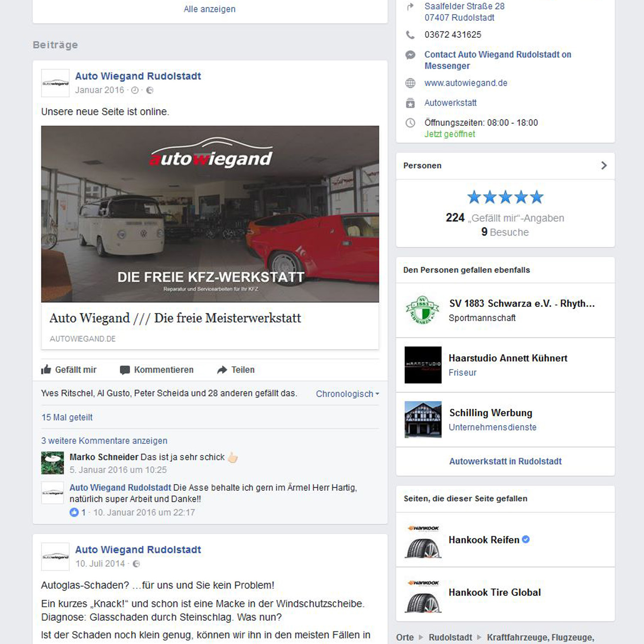The height and width of the screenshot is (644, 644).
Task: Click Orte breadcrumb item
Action: click(x=405, y=638)
